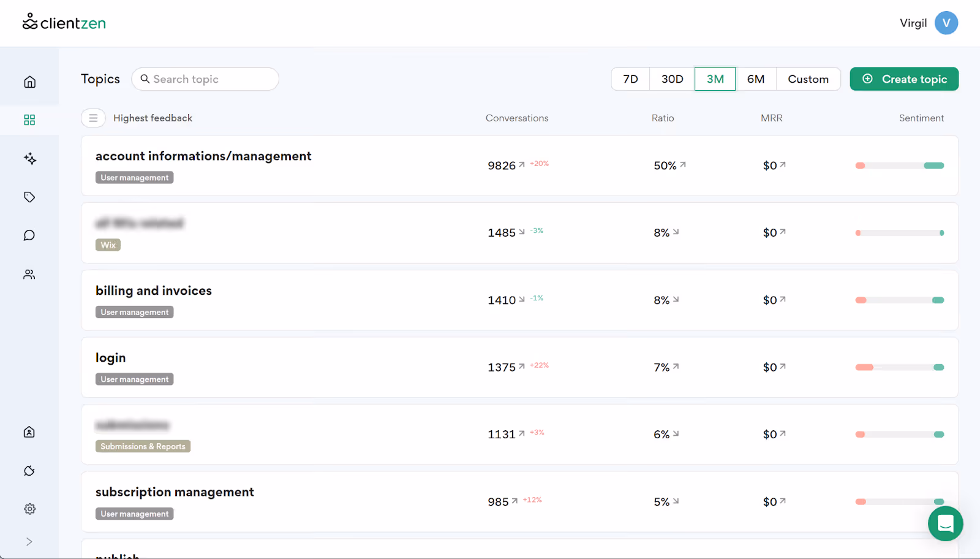Open the Virgil user avatar menu
This screenshot has width=980, height=559.
click(x=946, y=23)
